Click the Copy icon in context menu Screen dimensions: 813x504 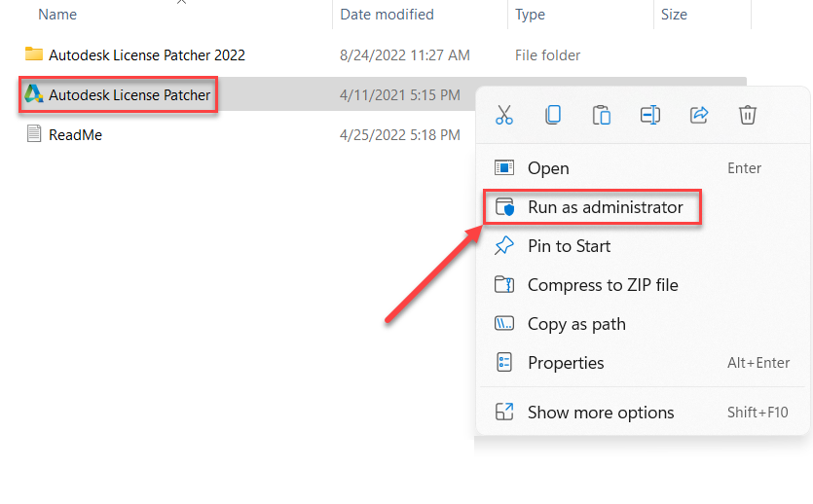click(553, 115)
